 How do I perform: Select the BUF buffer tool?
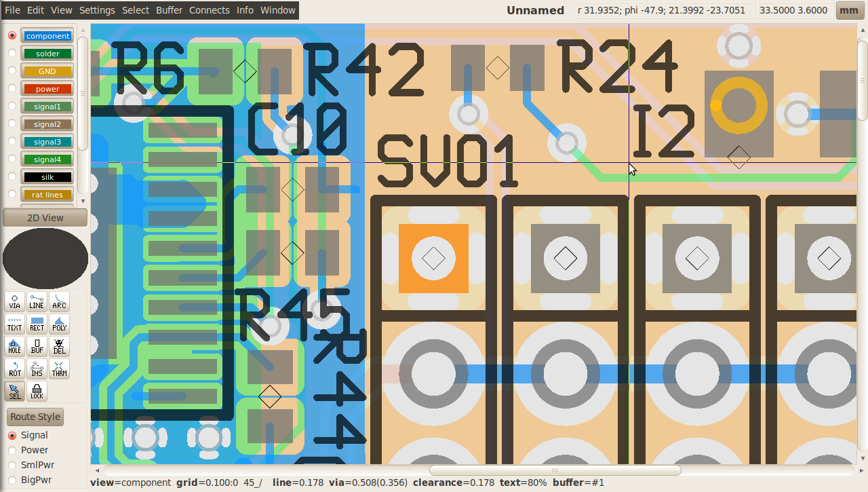coord(37,346)
